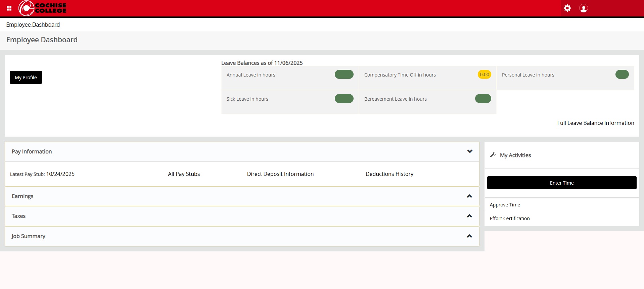Click the My Activities wand icon
The width and height of the screenshot is (644, 289).
pyautogui.click(x=493, y=155)
